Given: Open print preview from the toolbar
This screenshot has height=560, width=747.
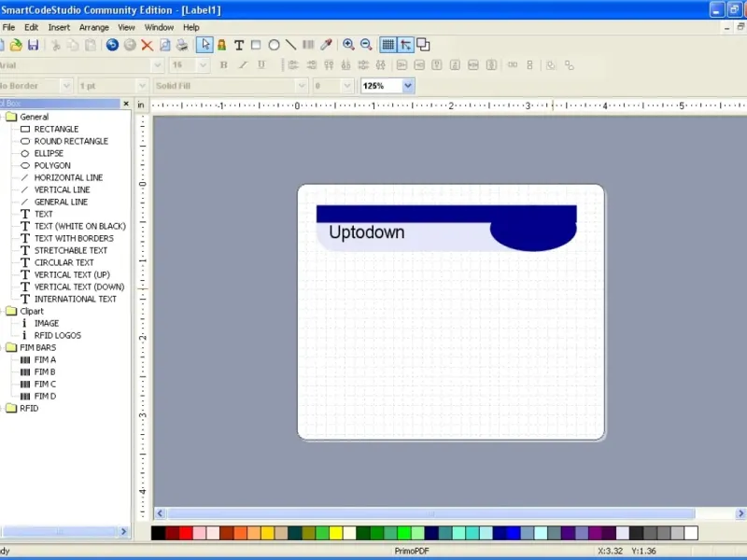Looking at the screenshot, I should (165, 45).
